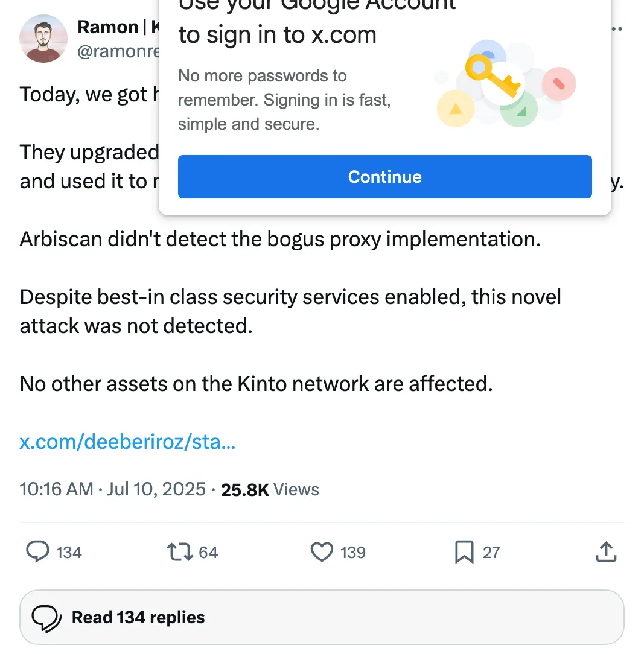
Task: Click the 27 bookmarks count number
Action: (491, 553)
